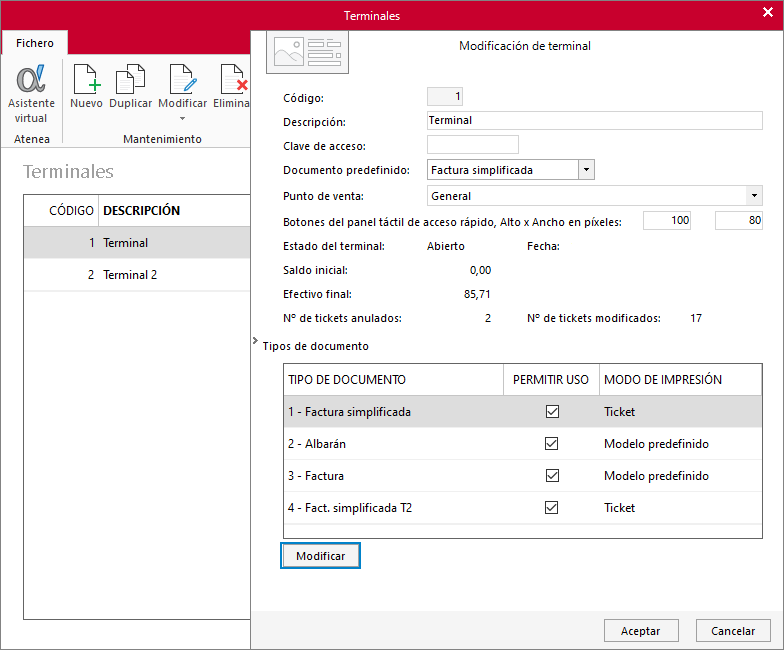Select the row 1 Terminal in list
Screen dimensions: 784x650
coord(137,242)
